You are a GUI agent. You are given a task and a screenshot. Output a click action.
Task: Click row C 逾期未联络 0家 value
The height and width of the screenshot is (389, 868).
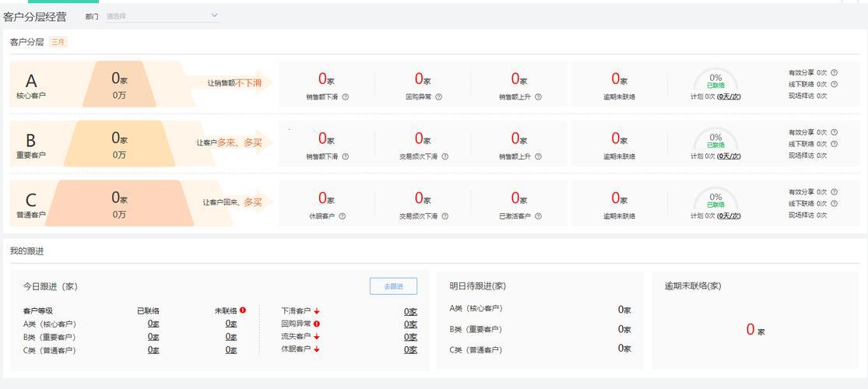point(619,198)
